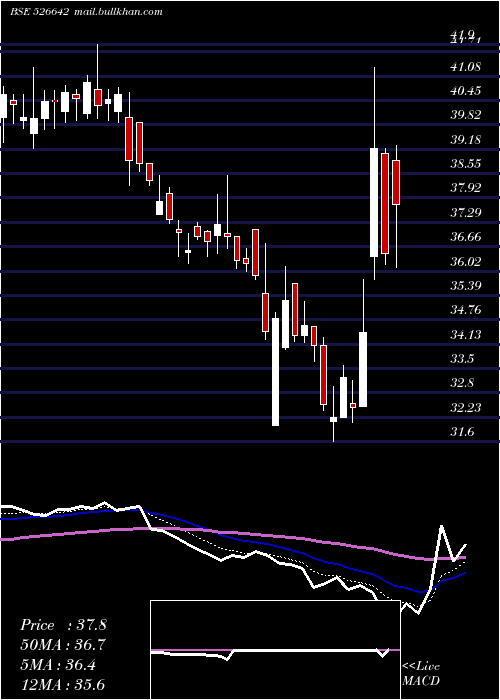Click the last red candlestick on the chart

396,182
